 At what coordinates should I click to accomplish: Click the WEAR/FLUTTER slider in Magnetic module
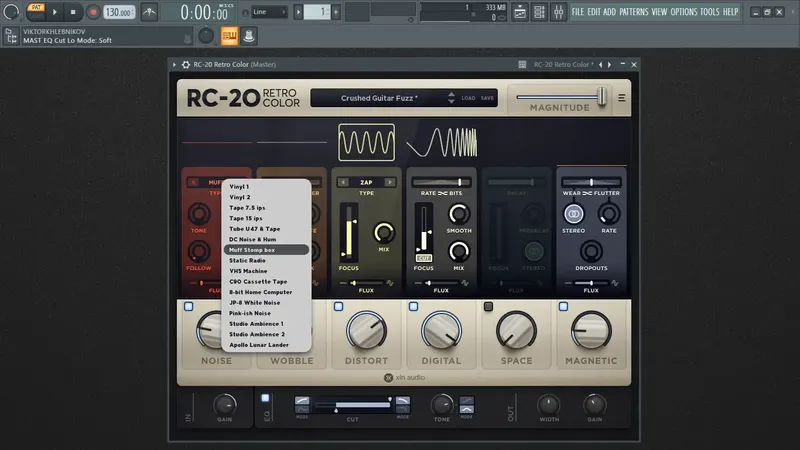[x=591, y=182]
